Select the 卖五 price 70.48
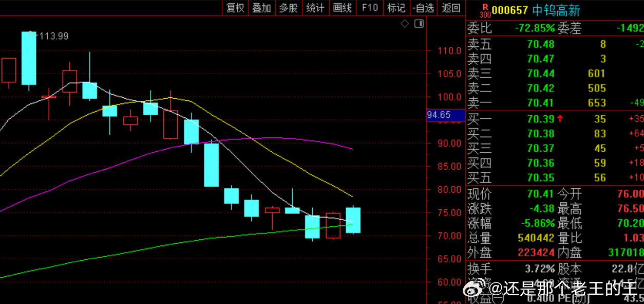 click(541, 44)
